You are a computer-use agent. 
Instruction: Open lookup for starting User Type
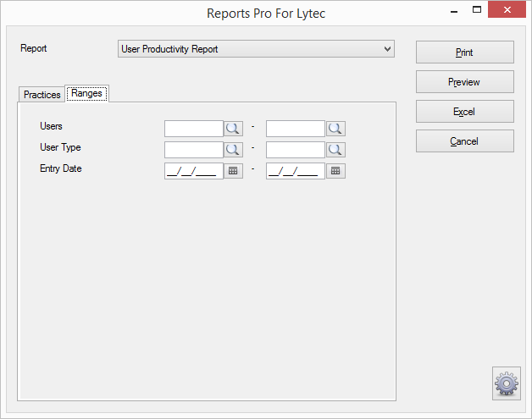233,150
